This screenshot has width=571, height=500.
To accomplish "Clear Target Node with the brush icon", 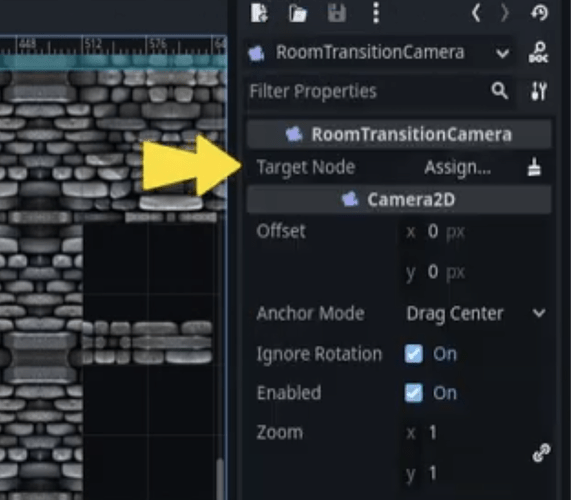I will click(x=534, y=168).
